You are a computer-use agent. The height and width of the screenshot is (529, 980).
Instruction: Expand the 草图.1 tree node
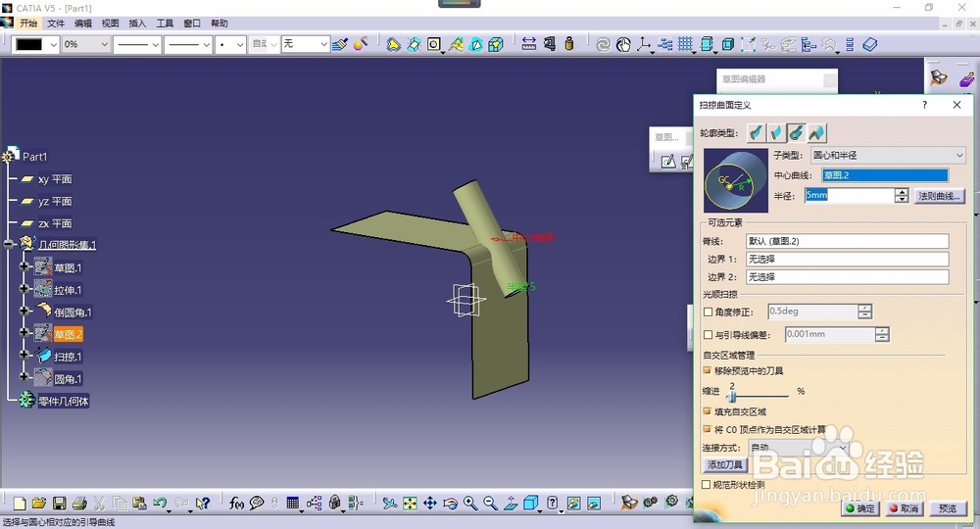tap(24, 266)
